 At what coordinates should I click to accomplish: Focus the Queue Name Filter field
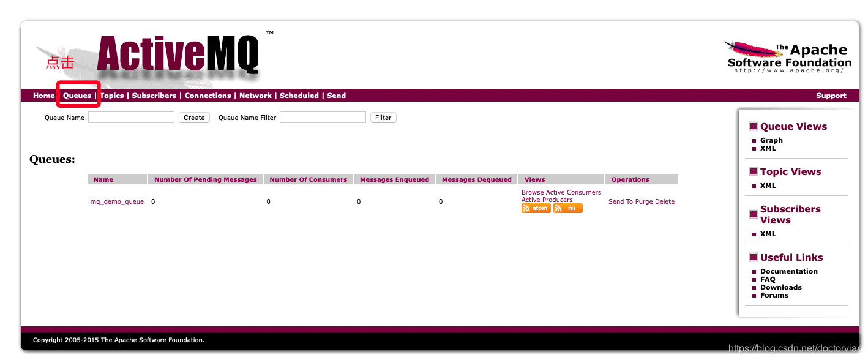(323, 118)
